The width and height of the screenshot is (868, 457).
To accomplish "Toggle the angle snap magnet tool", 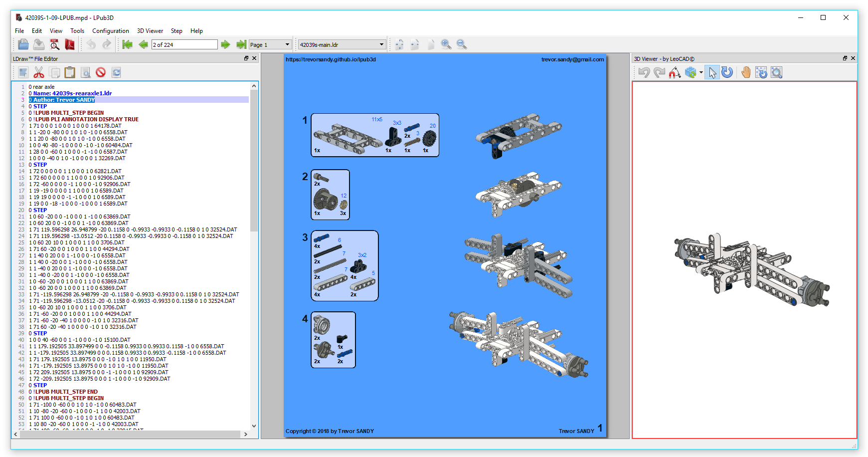I will [675, 73].
